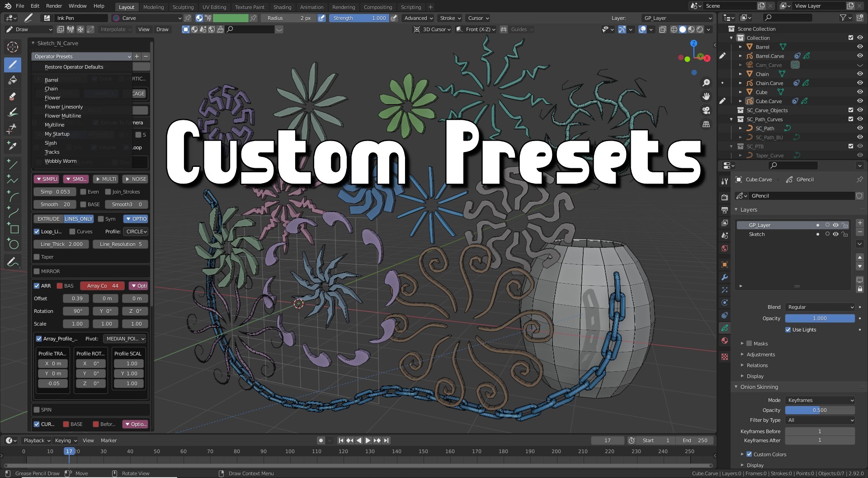Select the Line tool

pos(13,164)
